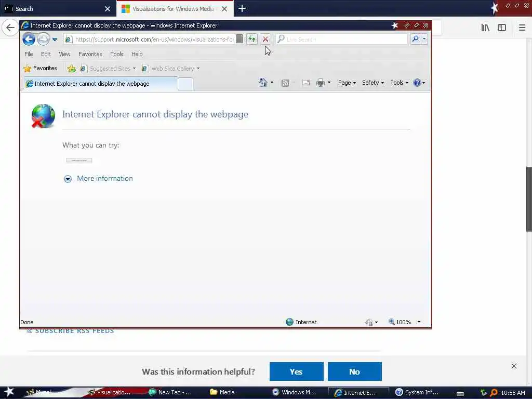Open the browser Library icon
The height and width of the screenshot is (399, 532).
tap(485, 28)
